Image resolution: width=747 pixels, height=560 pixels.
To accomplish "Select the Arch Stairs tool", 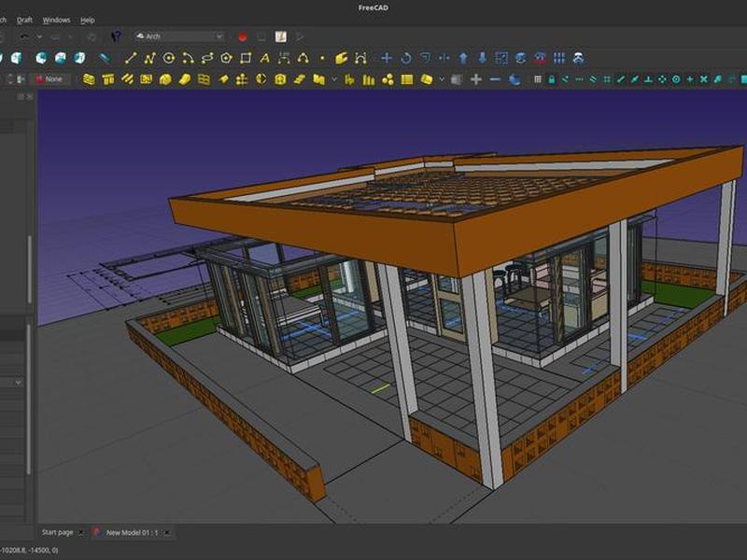I will pos(299,79).
